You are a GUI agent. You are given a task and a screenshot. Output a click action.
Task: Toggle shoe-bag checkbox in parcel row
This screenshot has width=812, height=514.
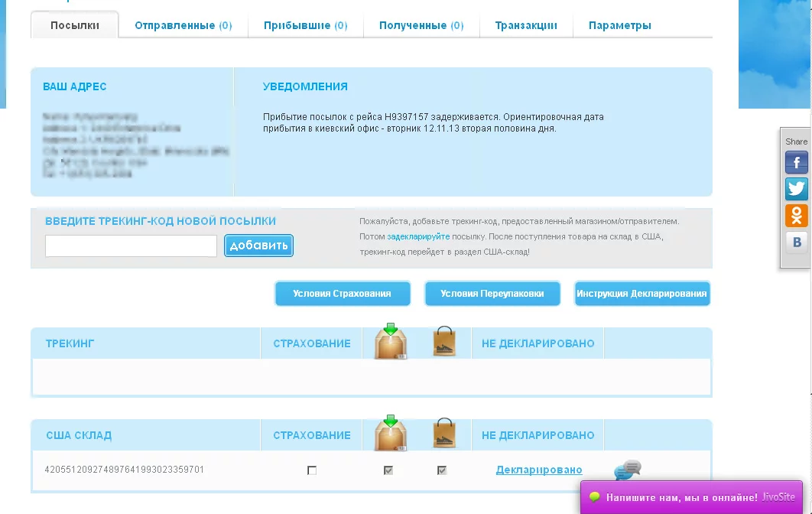(442, 470)
